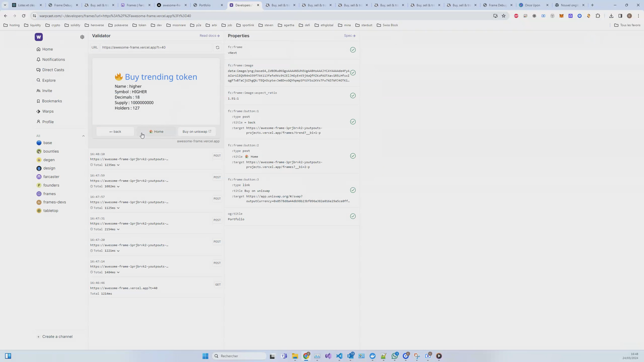Screen dimensions: 644x362
Task: Open the Tous les favoris folder
Action: 627,25
